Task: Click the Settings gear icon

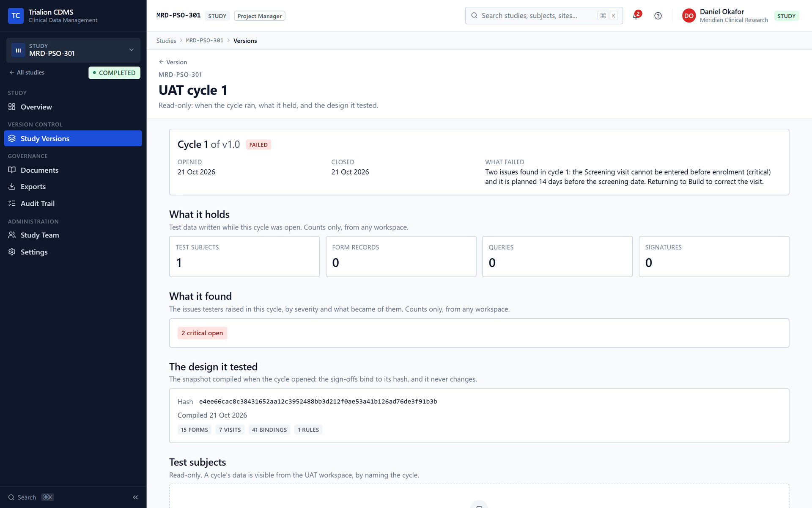Action: (x=12, y=252)
